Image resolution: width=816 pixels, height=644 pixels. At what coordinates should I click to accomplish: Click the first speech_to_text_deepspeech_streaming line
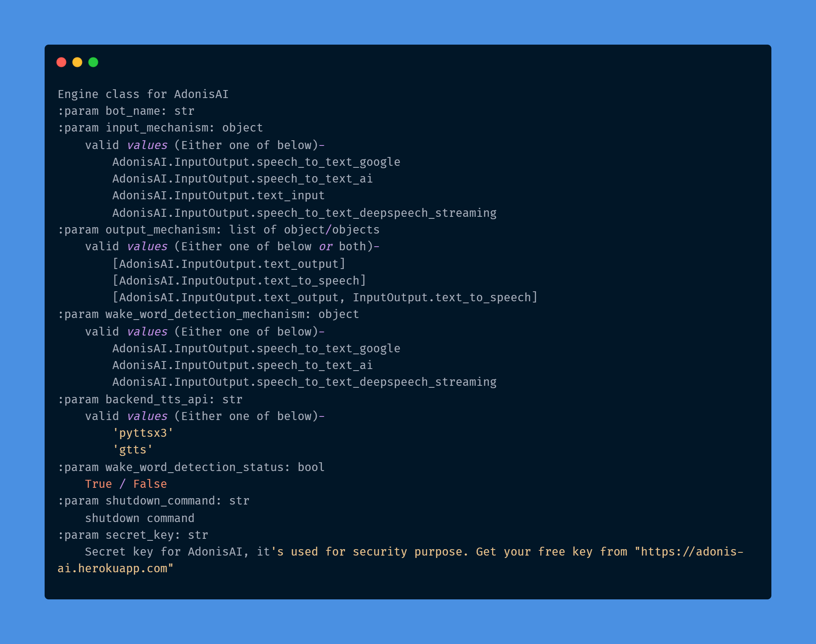click(x=304, y=213)
